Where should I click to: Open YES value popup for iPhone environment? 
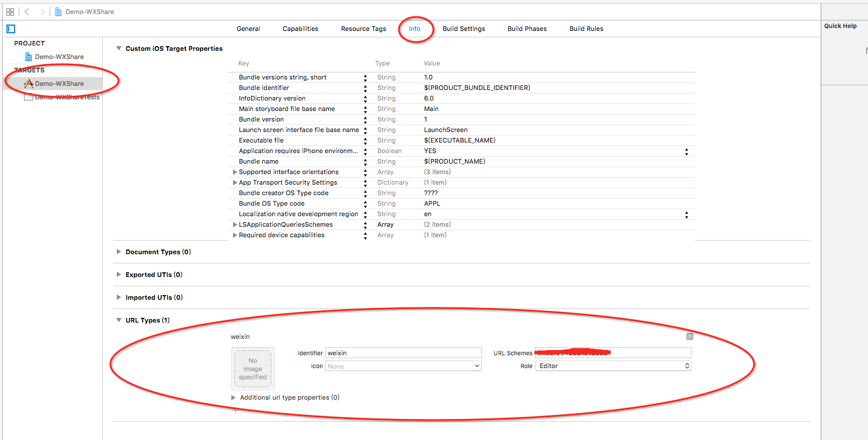(x=686, y=151)
